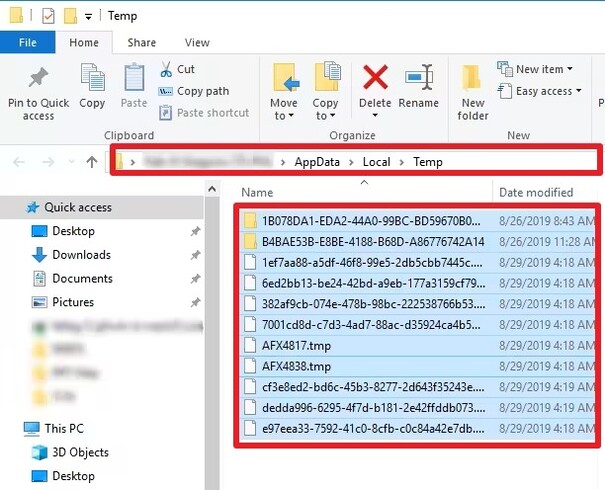Click the pin icon next to Documents
Screen dimensions: 605x490
point(195,279)
